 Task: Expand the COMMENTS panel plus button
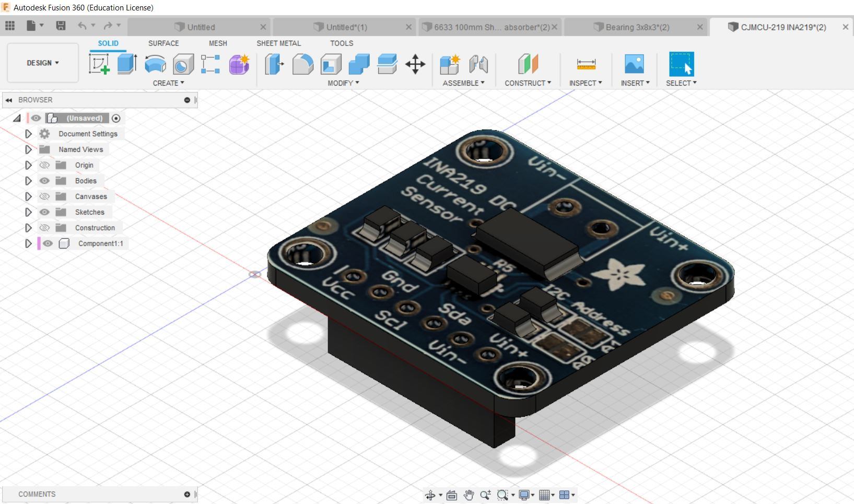[x=187, y=494]
